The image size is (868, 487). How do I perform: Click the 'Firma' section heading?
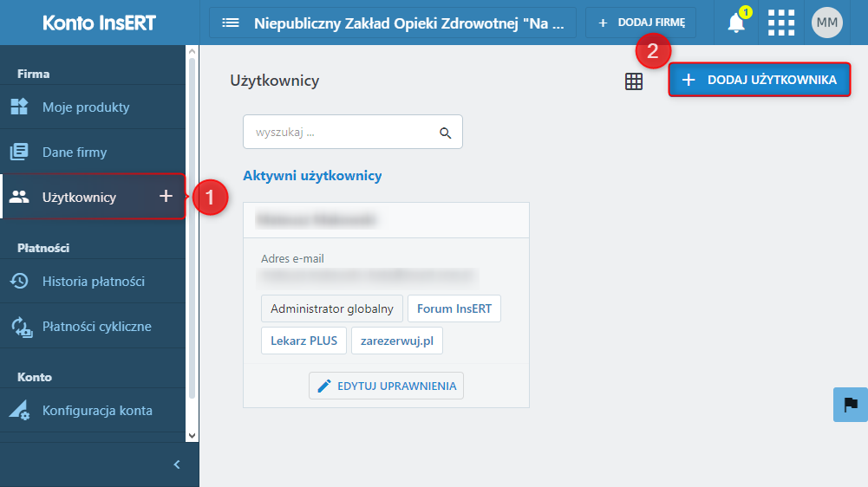point(33,74)
